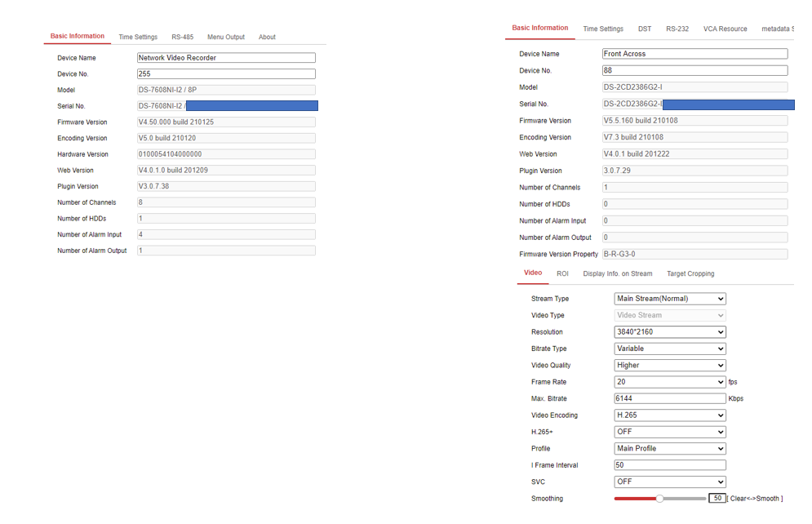
Task: Expand the Stream Type dropdown
Action: pos(669,299)
